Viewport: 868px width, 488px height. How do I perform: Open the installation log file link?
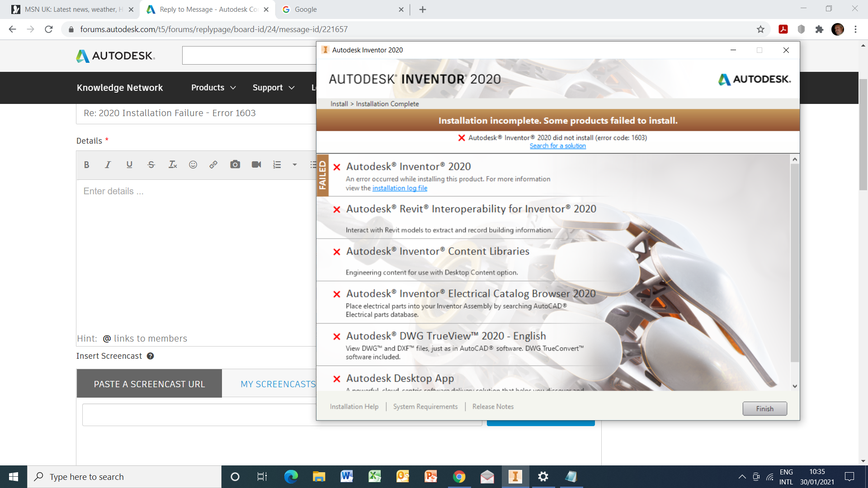(400, 188)
